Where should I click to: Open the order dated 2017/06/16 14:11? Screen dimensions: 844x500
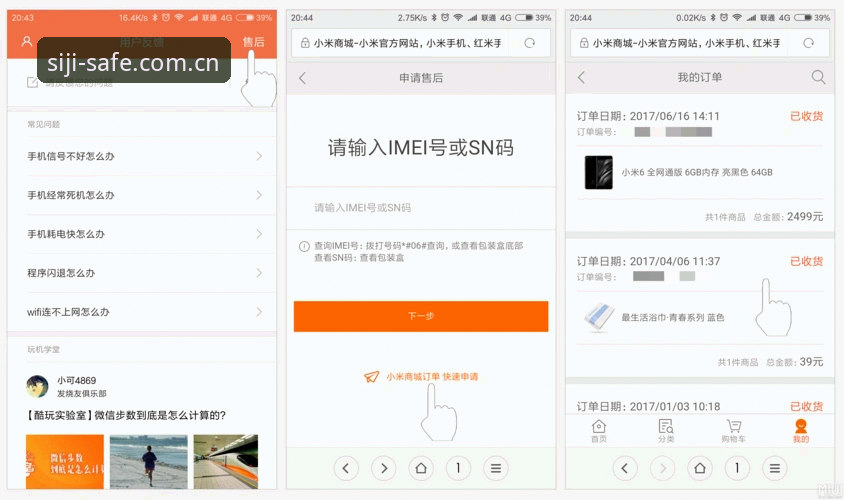coord(648,116)
